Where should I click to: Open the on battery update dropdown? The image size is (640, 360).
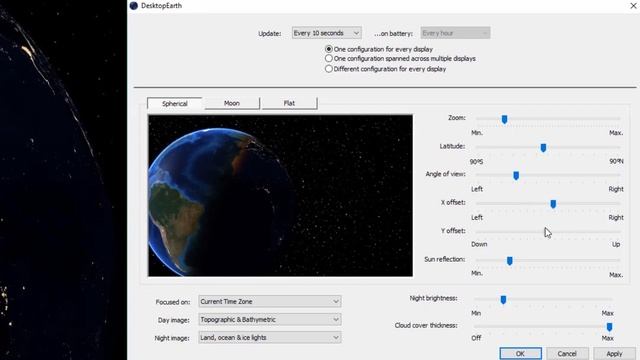click(455, 33)
